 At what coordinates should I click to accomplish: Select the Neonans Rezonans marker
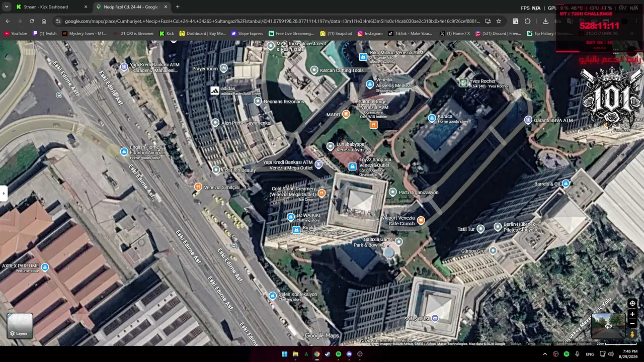click(x=258, y=102)
